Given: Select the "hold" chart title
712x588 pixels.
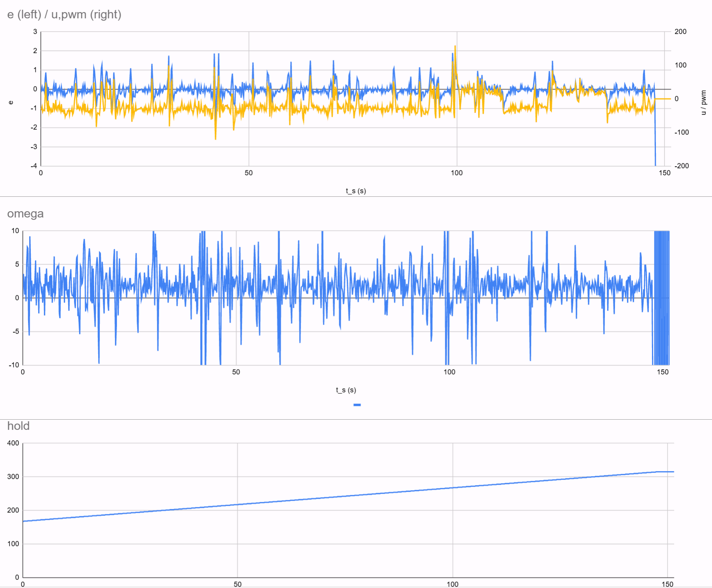Looking at the screenshot, I should 18,426.
